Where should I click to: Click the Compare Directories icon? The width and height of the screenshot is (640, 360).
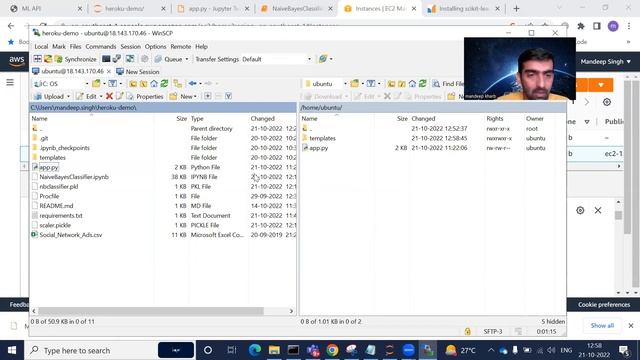pyautogui.click(x=48, y=59)
